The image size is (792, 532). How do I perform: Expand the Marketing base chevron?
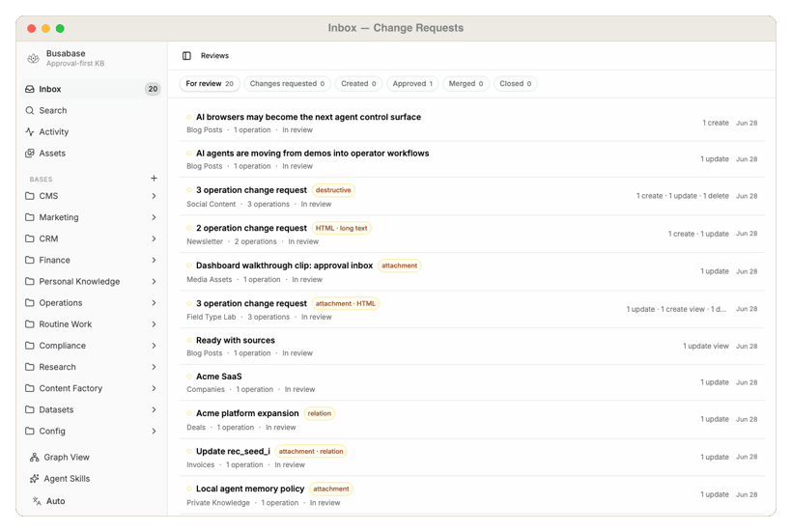point(155,217)
